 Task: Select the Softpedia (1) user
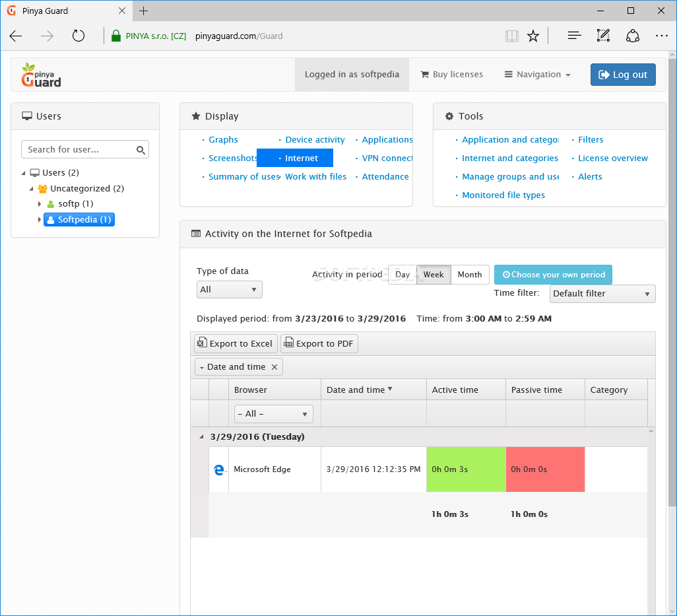pyautogui.click(x=79, y=220)
